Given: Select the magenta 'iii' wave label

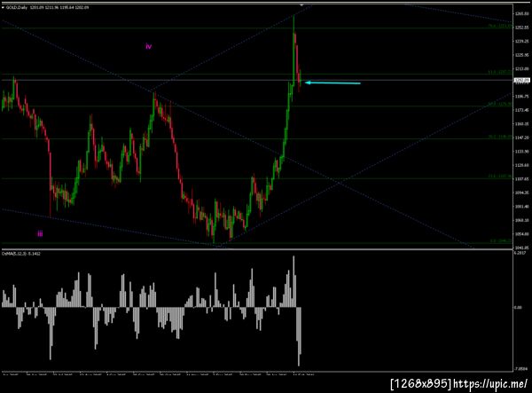Looking at the screenshot, I should 40,233.
